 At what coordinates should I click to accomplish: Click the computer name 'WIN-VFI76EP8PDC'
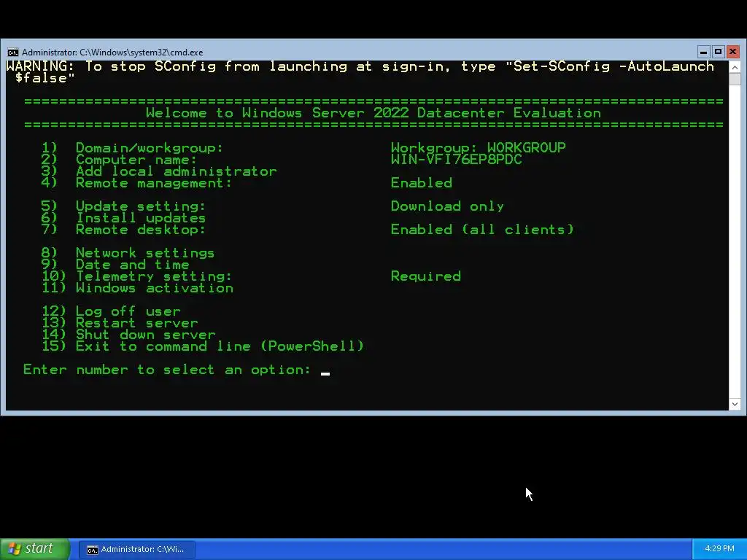(x=457, y=160)
